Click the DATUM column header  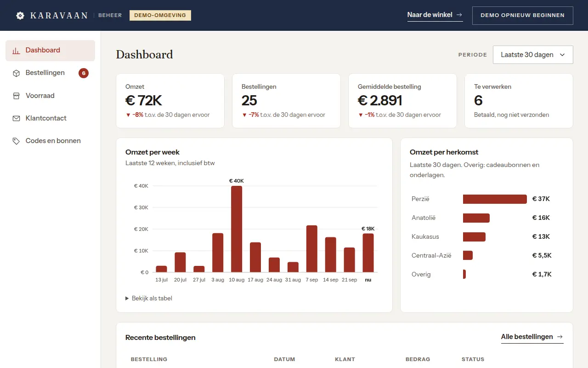click(x=284, y=359)
